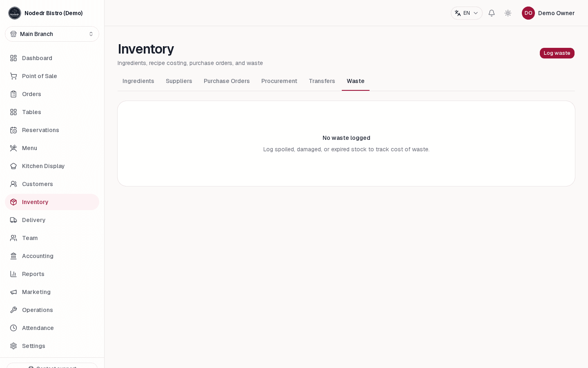Open Demo Owner account menu

[x=548, y=13]
